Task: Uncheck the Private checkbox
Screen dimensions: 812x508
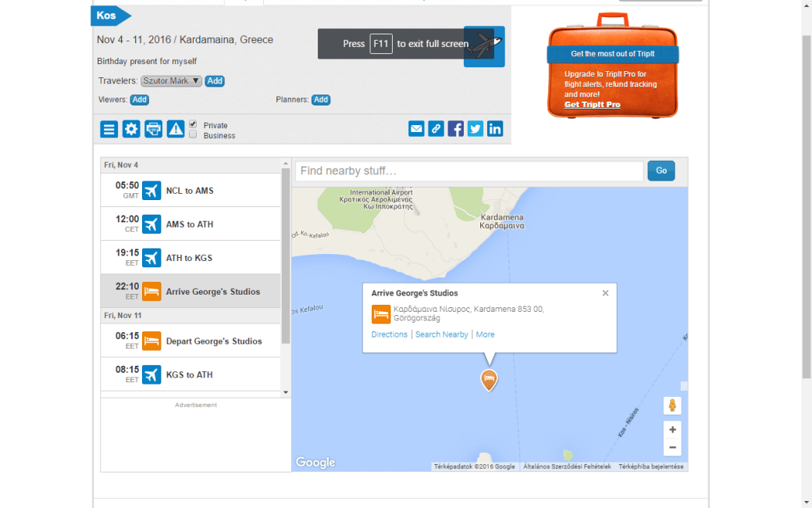Action: point(193,124)
